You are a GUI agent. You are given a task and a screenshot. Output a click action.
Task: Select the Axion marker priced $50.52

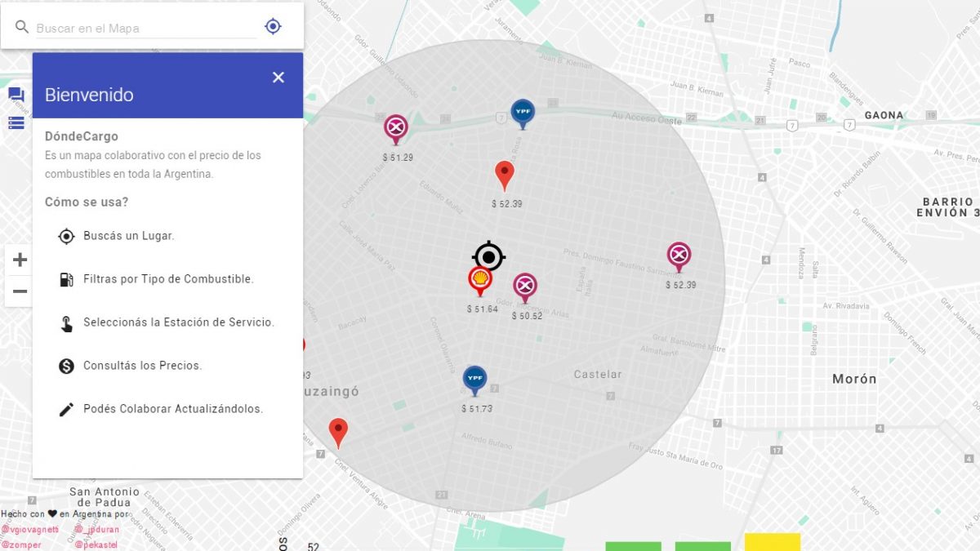pos(525,287)
